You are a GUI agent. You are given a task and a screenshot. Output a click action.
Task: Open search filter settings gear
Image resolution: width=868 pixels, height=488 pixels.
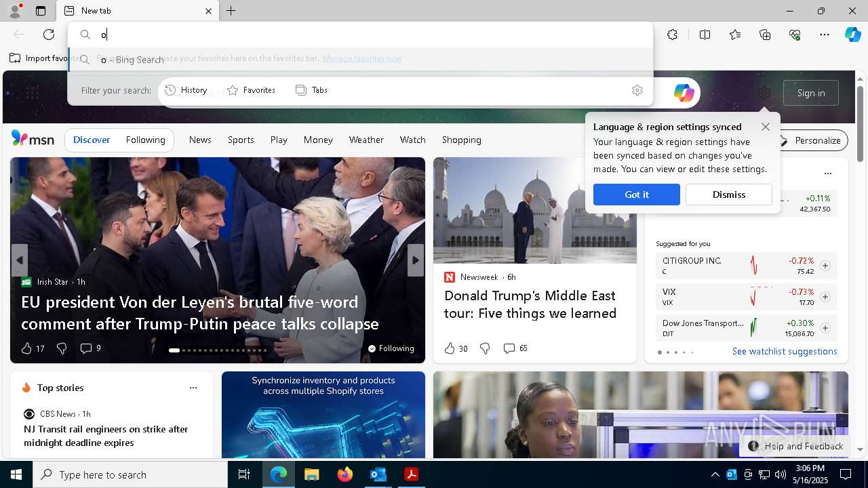[x=637, y=90]
